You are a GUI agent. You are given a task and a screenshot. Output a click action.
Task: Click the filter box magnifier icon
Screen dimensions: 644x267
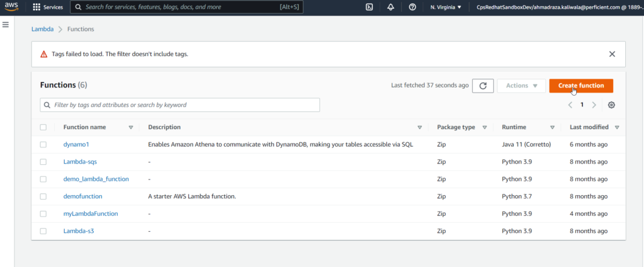click(x=47, y=105)
